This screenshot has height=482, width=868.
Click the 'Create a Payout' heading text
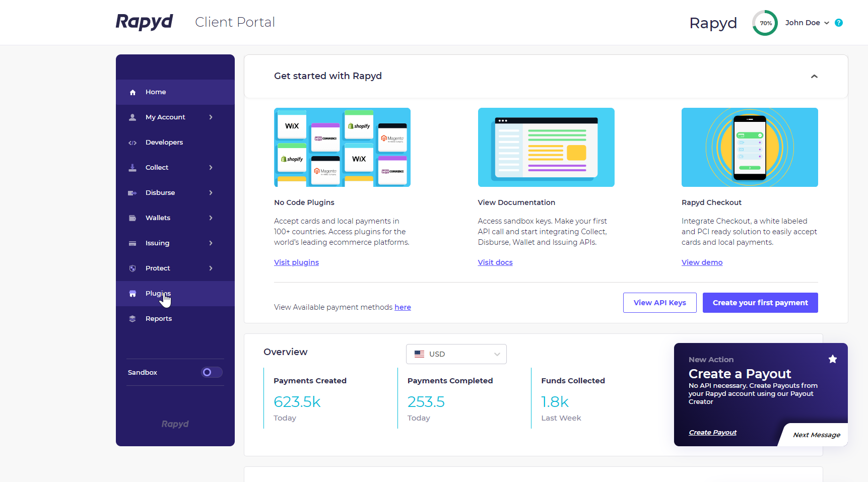(x=740, y=374)
